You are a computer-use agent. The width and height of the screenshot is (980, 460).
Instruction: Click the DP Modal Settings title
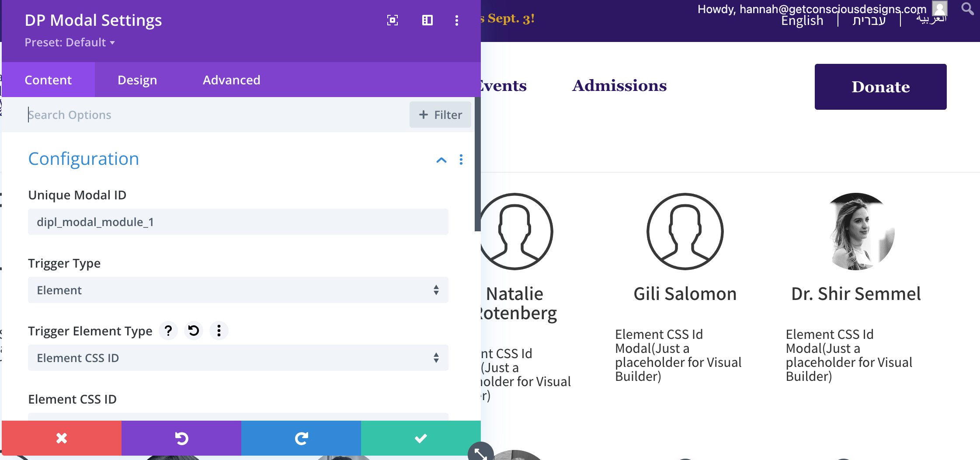pyautogui.click(x=93, y=21)
